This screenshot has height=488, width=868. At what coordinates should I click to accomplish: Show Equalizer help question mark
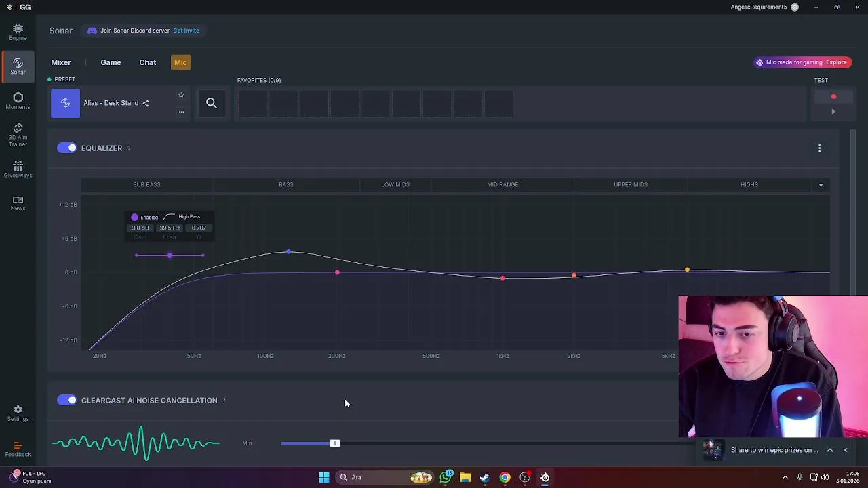pyautogui.click(x=129, y=148)
